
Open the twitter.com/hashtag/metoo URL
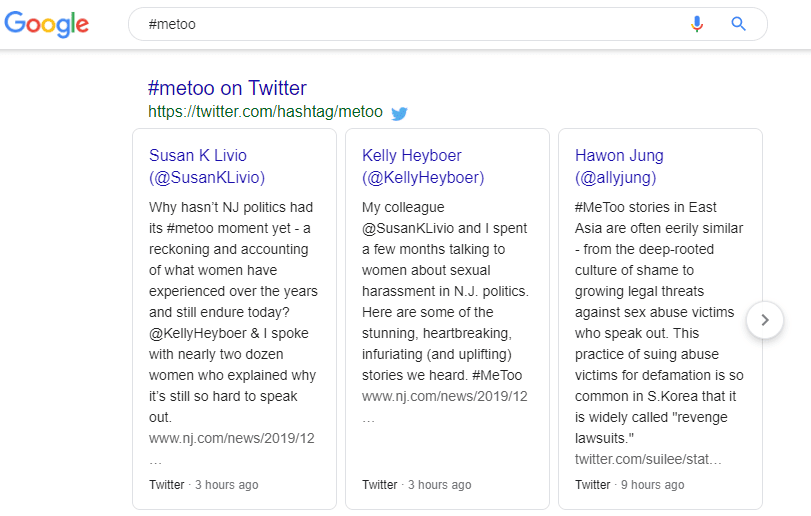pyautogui.click(x=265, y=112)
